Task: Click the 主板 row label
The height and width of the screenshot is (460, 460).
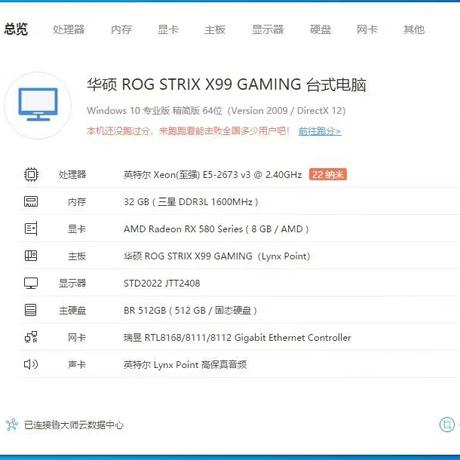Action: tap(77, 256)
